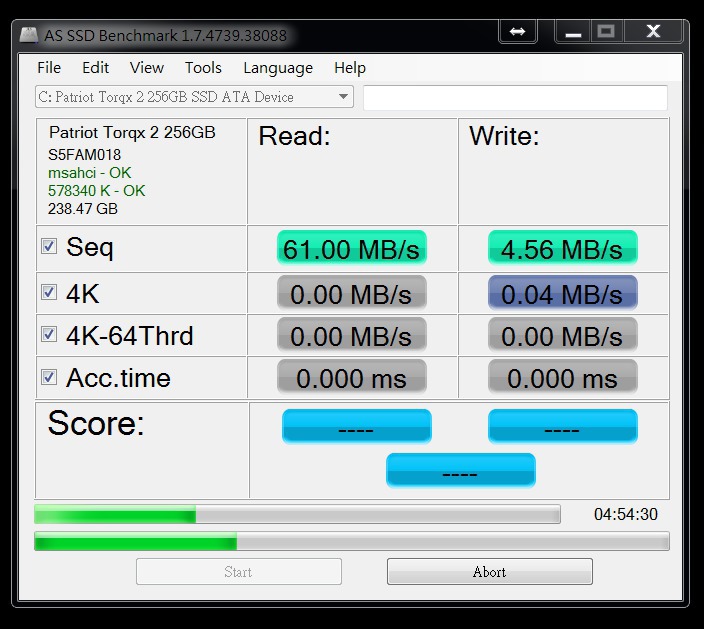
Task: Click the upper progress bar beside the timer
Action: point(297,514)
